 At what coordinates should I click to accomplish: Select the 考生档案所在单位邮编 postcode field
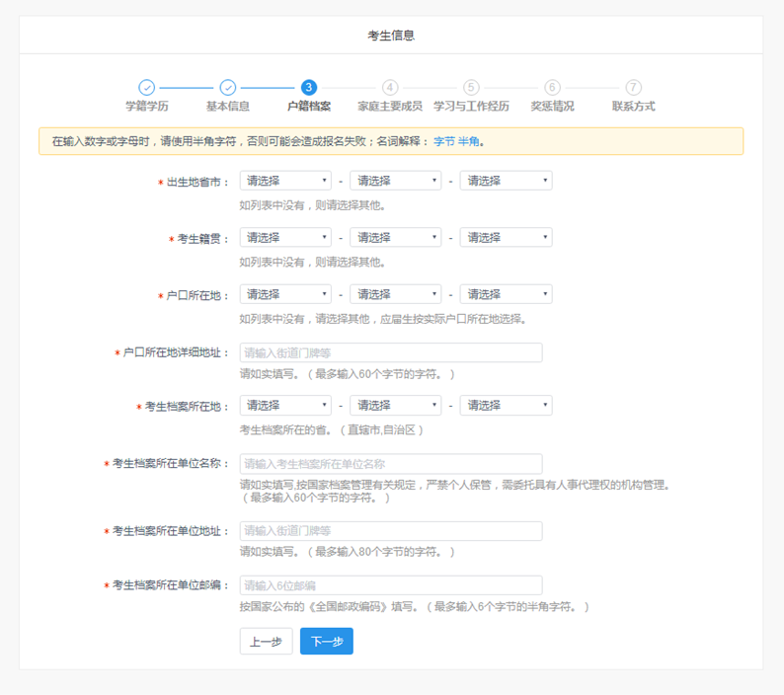click(390, 585)
